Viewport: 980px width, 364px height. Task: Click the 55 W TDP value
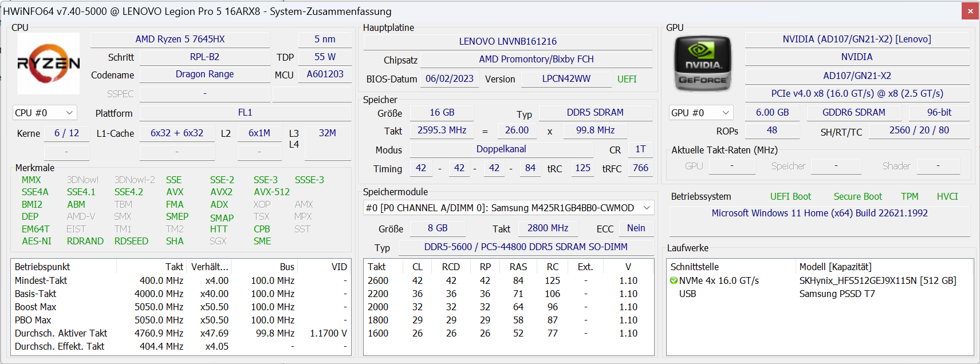325,57
